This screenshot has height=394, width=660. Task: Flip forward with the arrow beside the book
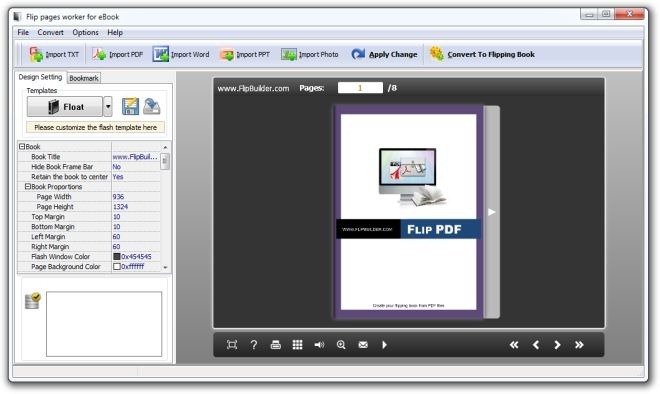click(x=491, y=212)
